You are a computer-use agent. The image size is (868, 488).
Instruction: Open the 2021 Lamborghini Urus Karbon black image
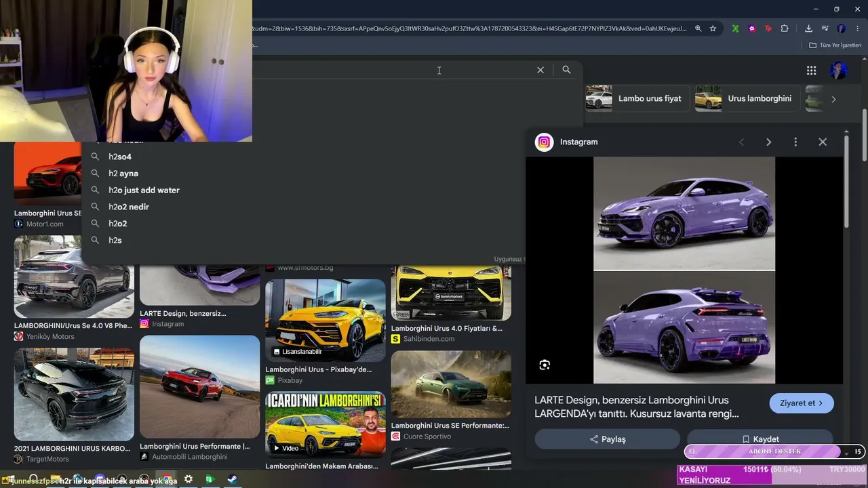74,394
